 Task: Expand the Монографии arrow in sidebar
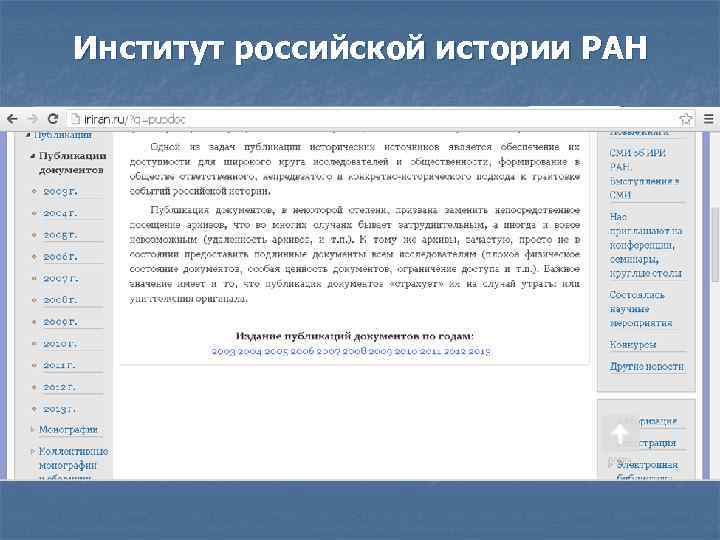click(x=33, y=430)
